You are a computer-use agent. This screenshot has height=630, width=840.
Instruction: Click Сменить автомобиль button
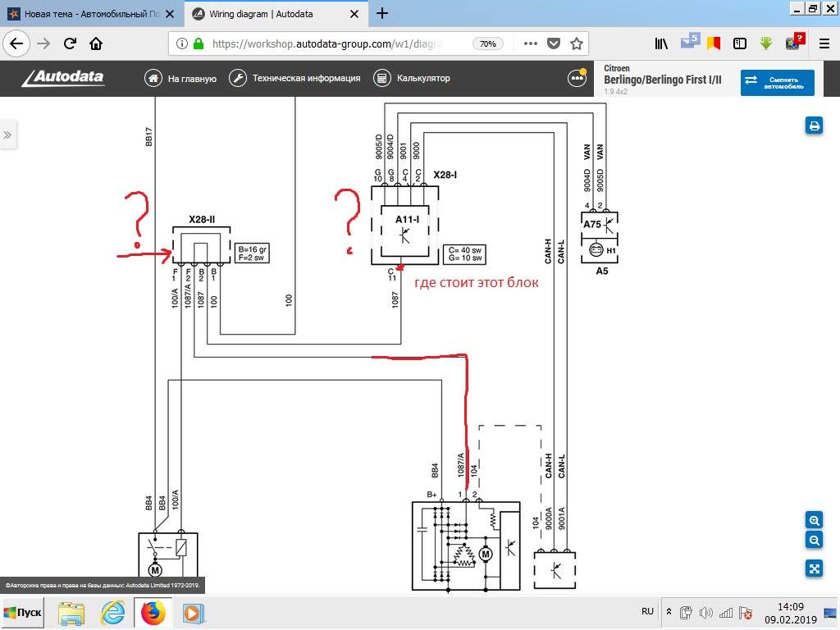[777, 82]
